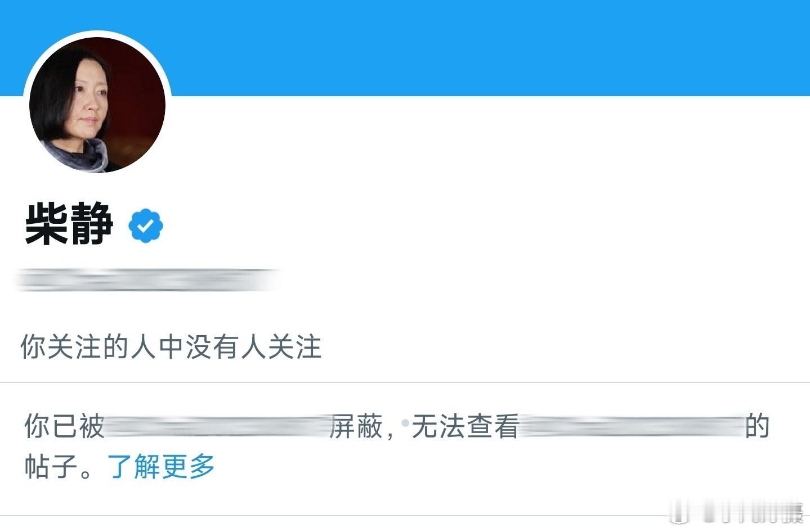
Task: Click the blue verified badge beside 柴静
Action: [x=146, y=226]
